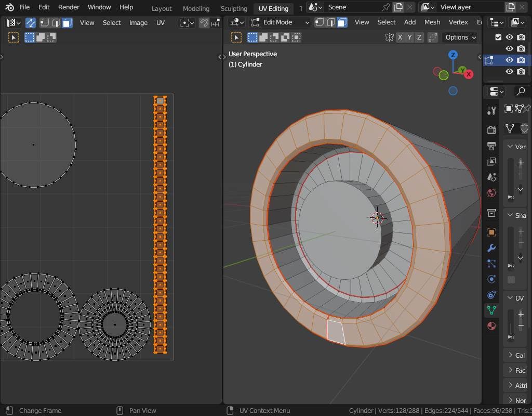Open the World properties tab
This screenshot has width=532, height=416.
tap(491, 193)
